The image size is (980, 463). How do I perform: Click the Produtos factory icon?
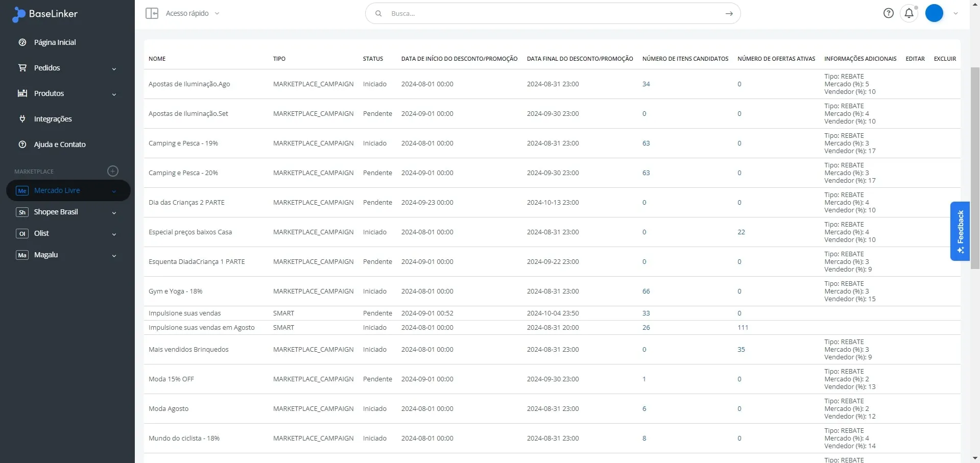point(22,93)
